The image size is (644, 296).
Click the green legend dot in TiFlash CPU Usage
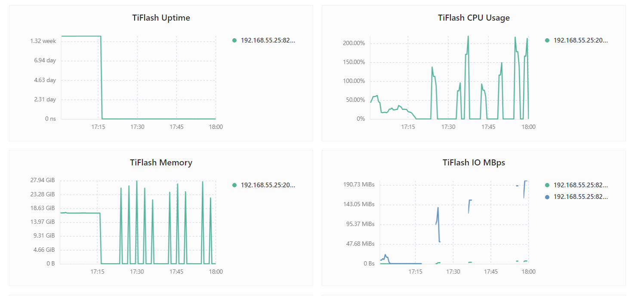coord(547,40)
